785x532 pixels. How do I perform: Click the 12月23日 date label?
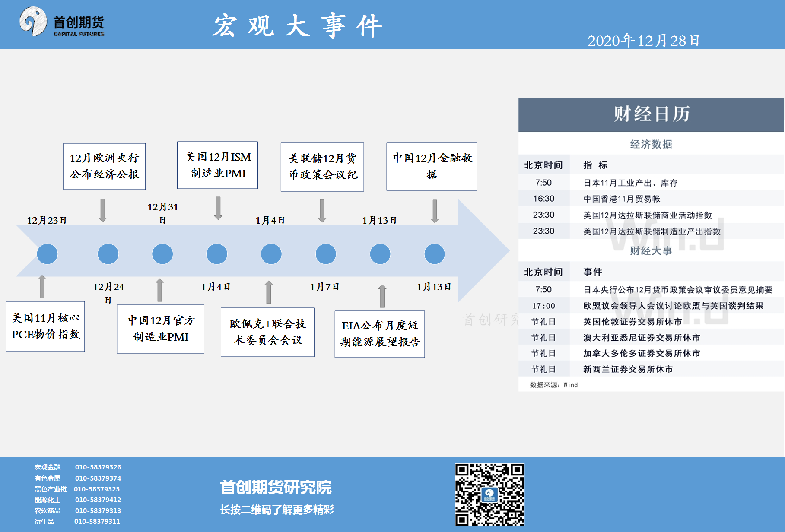47,220
